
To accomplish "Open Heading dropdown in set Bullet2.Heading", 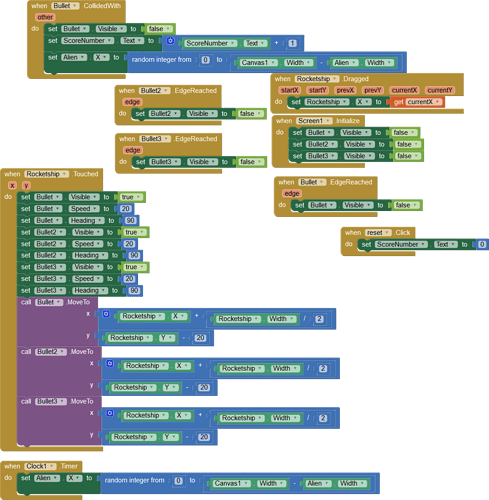I will point(90,255).
